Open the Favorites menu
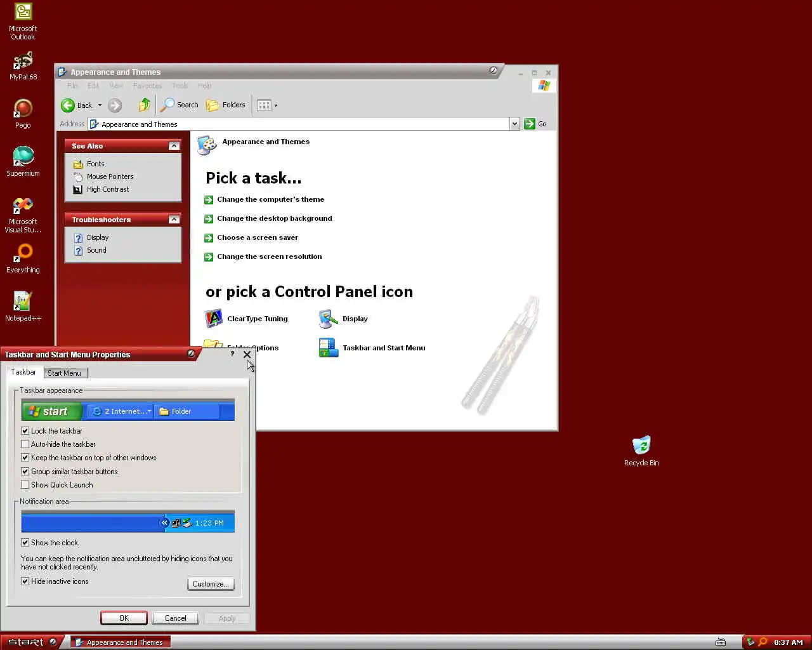The image size is (812, 650). click(x=148, y=86)
